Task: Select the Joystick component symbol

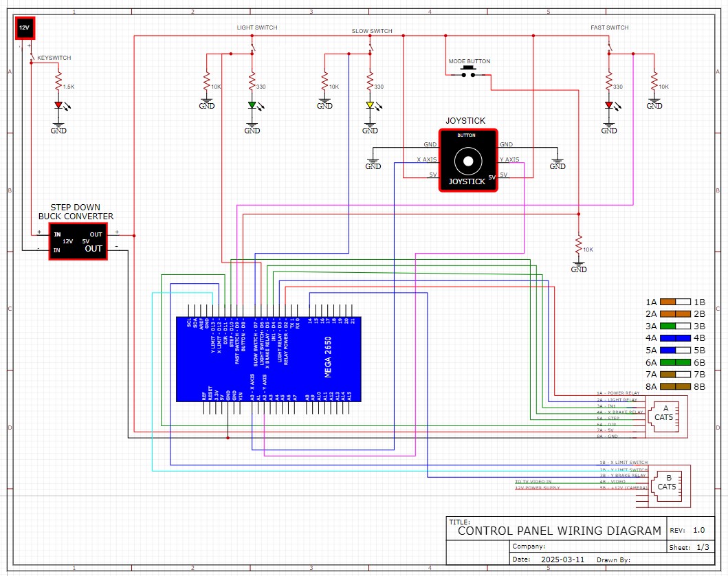Action: tap(468, 161)
